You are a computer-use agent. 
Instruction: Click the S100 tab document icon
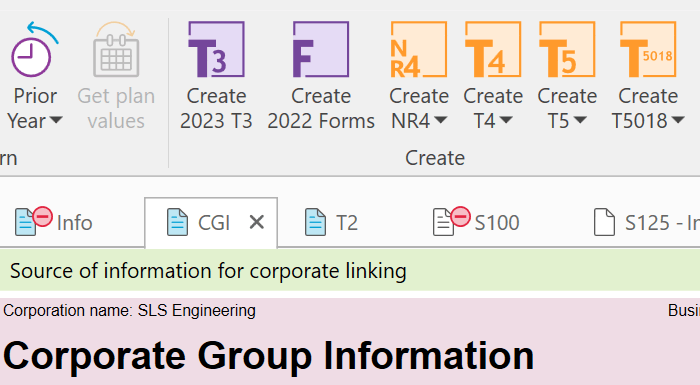coord(443,222)
